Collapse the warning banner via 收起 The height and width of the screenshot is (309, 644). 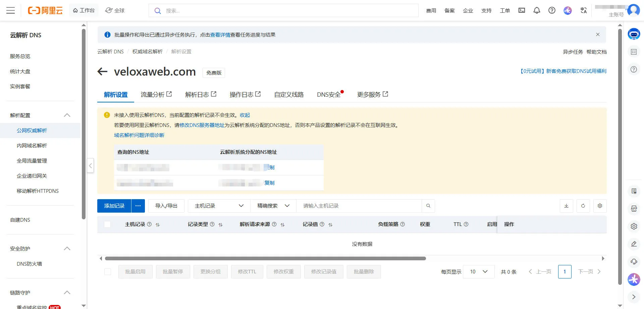point(245,115)
